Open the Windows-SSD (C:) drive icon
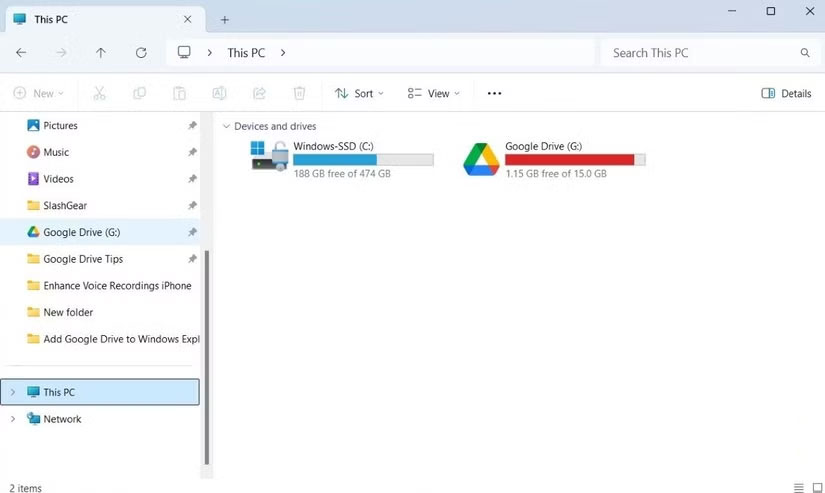 point(269,156)
